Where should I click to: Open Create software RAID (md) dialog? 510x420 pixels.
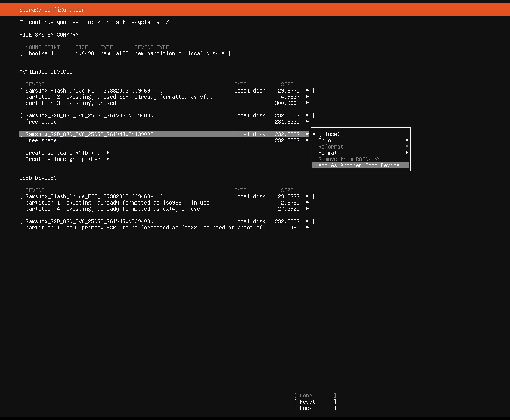(68, 153)
